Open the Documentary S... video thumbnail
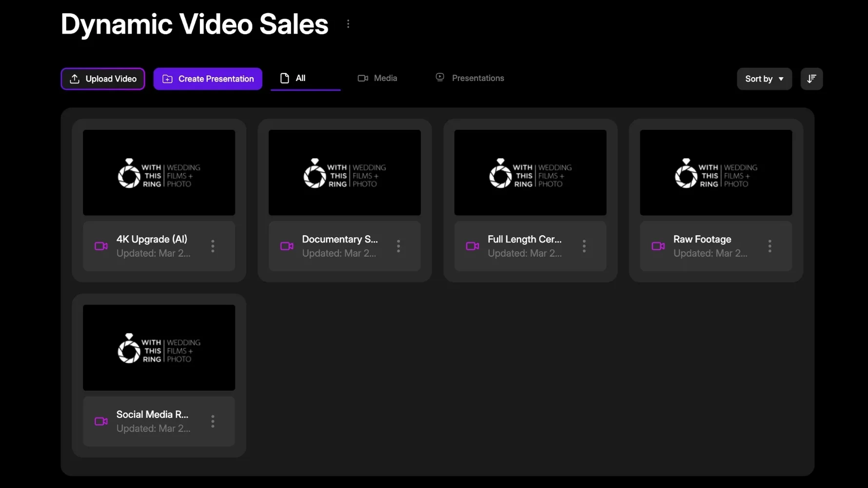The image size is (868, 488). tap(345, 172)
